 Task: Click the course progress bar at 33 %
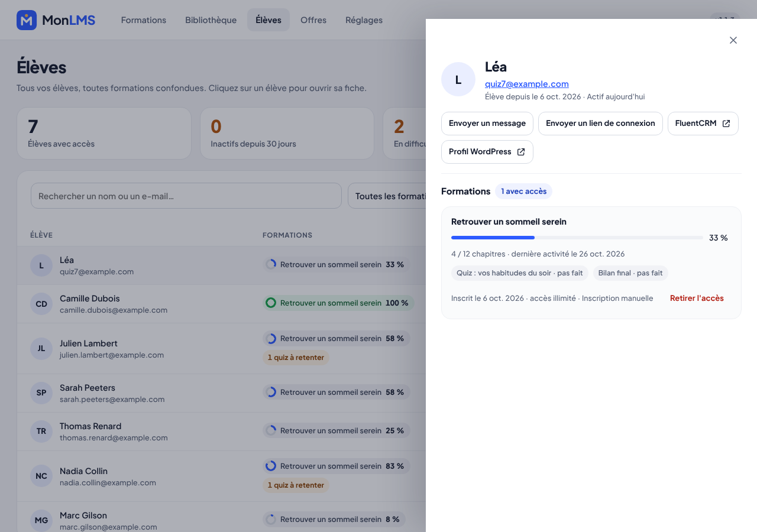pyautogui.click(x=577, y=238)
